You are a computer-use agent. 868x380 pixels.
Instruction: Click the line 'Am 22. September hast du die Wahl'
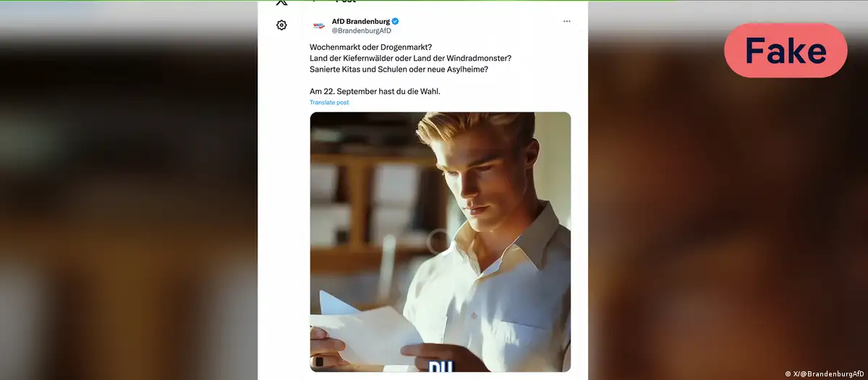pyautogui.click(x=375, y=91)
